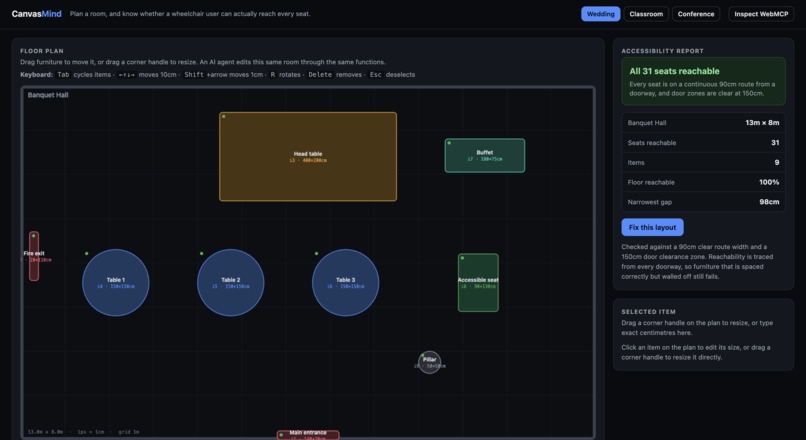Click the Tab key hint in Keyboard row

(63, 75)
